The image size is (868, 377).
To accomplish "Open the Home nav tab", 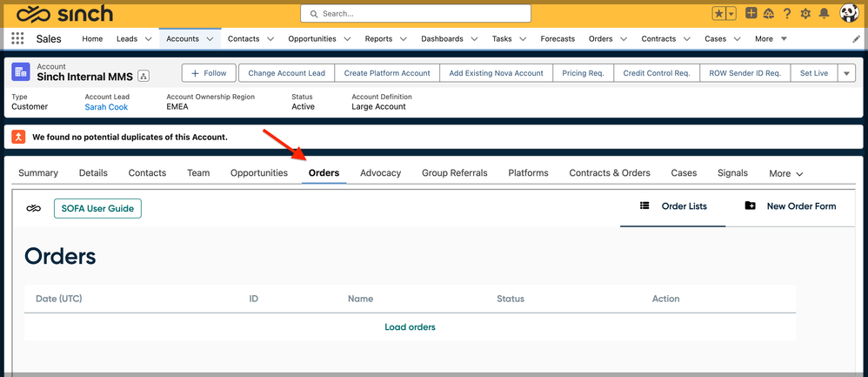I will point(92,39).
